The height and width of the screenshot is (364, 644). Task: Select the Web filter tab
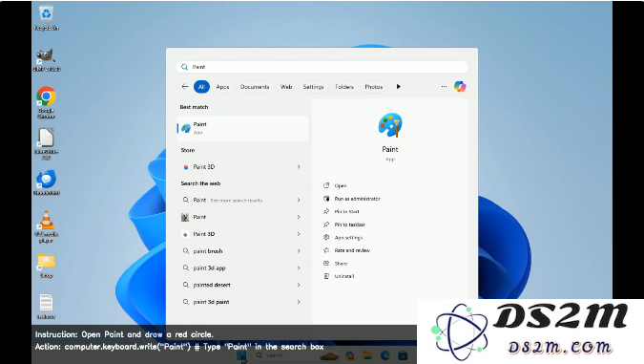[x=286, y=87]
